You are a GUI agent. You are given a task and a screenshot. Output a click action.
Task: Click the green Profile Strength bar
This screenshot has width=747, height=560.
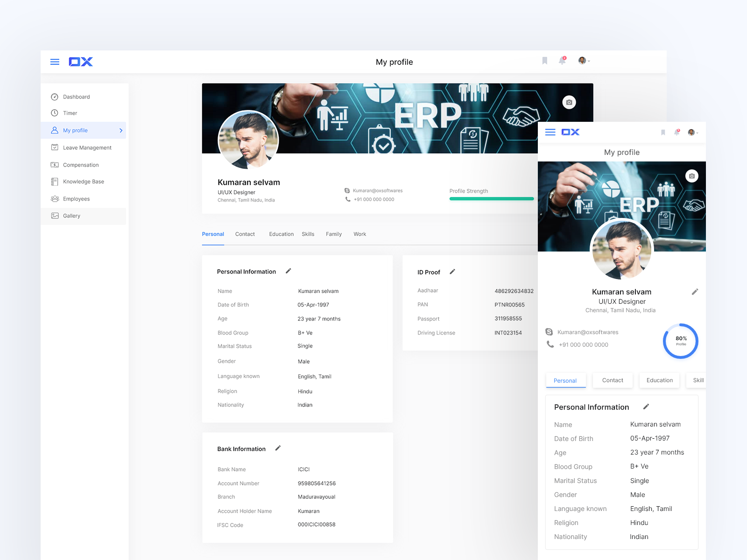491,199
